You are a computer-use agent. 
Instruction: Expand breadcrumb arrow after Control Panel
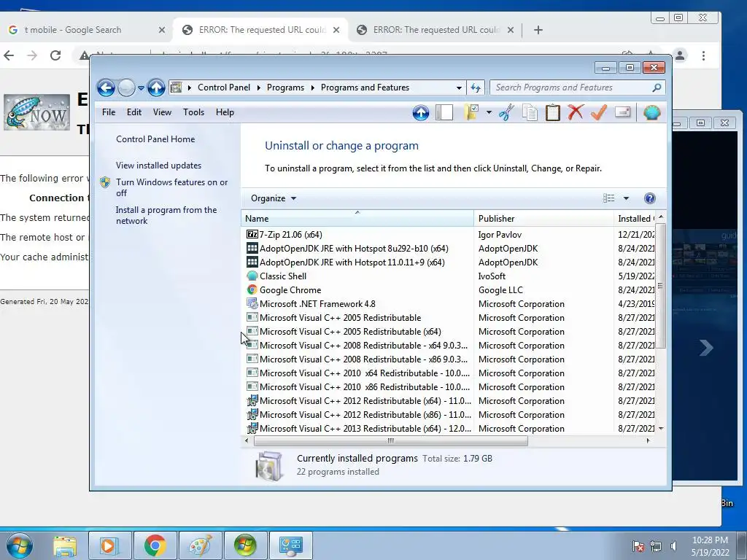click(x=259, y=87)
